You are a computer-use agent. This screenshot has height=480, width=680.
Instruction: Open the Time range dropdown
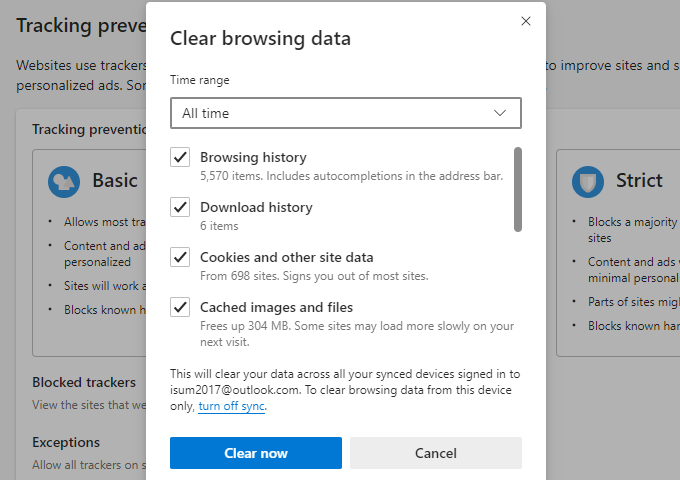pos(346,113)
